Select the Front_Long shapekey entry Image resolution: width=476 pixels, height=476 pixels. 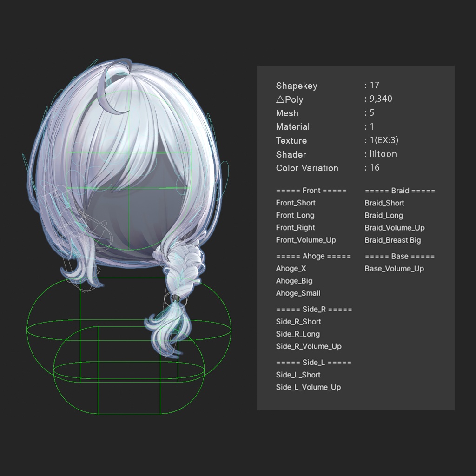coord(295,215)
